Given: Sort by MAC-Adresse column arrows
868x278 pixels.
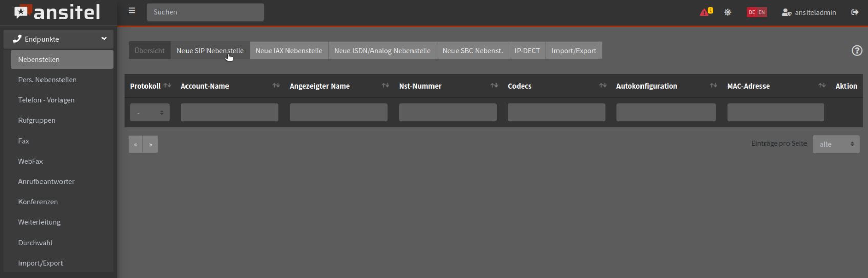Looking at the screenshot, I should 822,85.
